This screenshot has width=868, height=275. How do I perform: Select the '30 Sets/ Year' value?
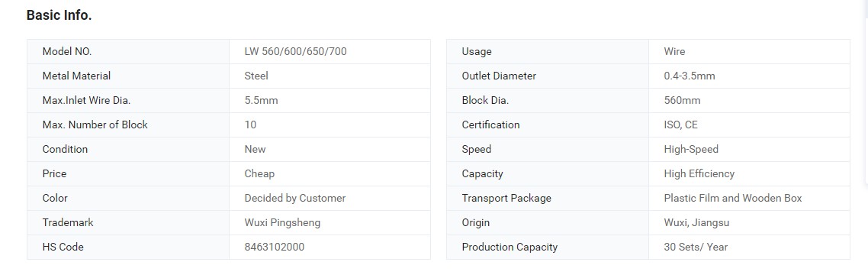696,247
